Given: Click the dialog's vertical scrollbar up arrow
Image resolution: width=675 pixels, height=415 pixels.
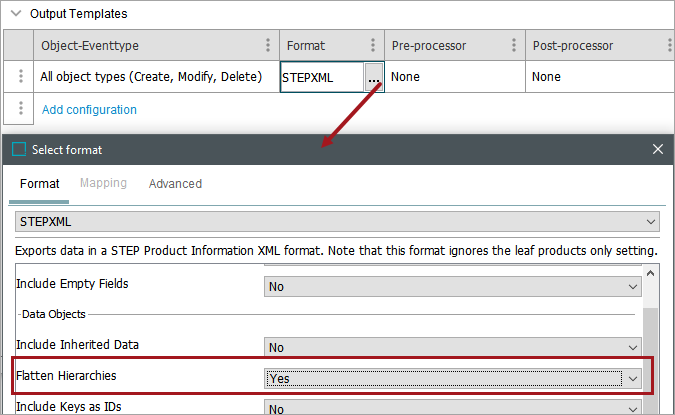Looking at the screenshot, I should [650, 275].
